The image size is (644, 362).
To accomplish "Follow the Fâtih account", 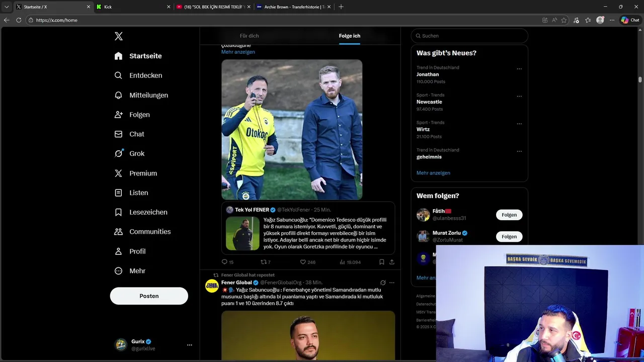I will (509, 215).
